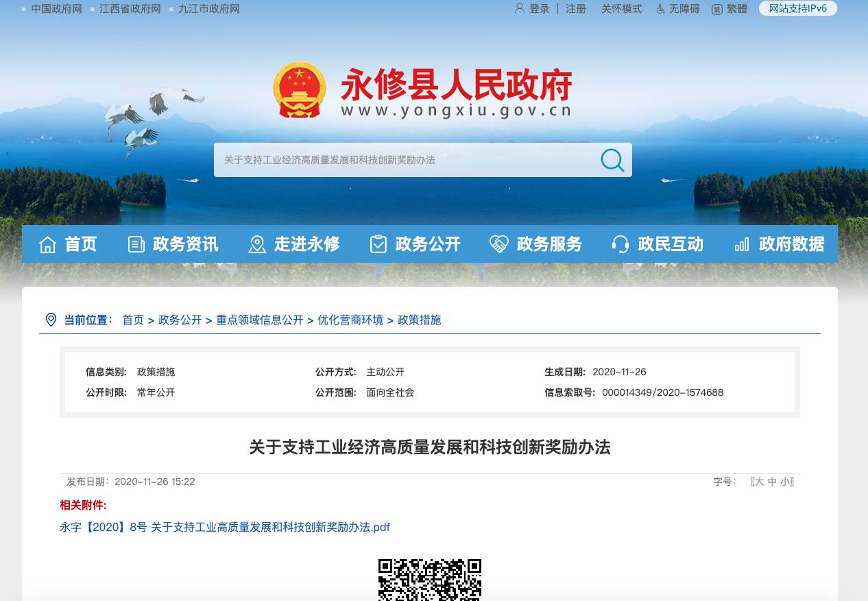Viewport: 868px width, 601px height.
Task: Set font size to 大
Action: click(758, 482)
